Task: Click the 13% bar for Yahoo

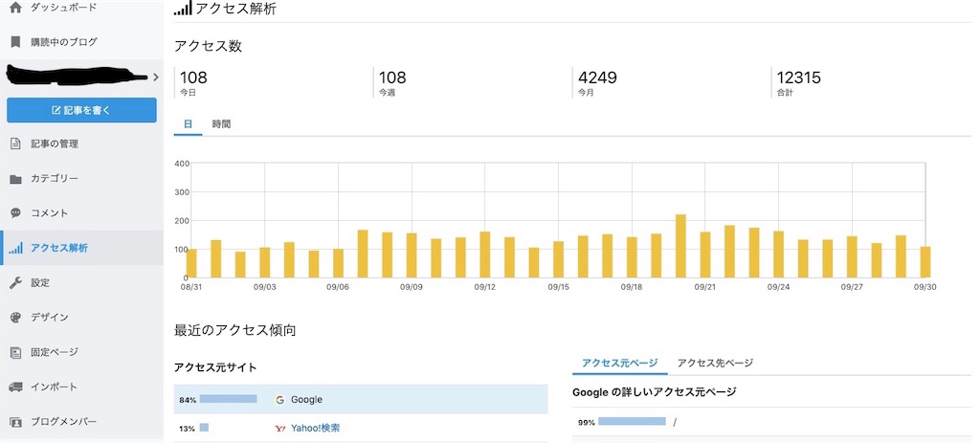Action: coord(204,429)
